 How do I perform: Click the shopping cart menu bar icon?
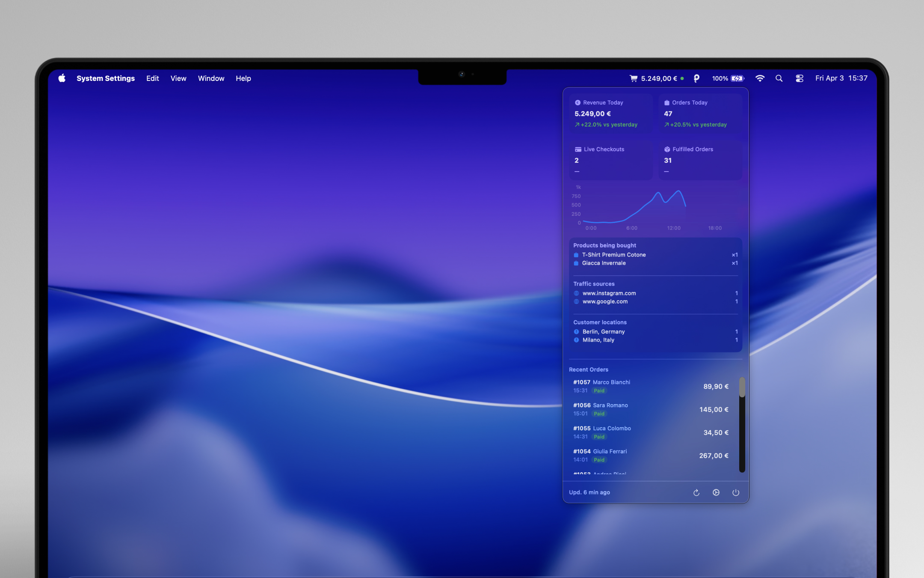pos(634,78)
